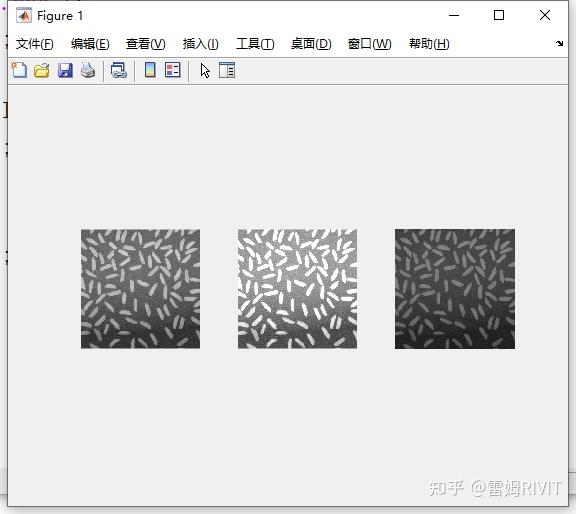Click the Link Plot toolbar icon
The height and width of the screenshot is (514, 576).
119,70
